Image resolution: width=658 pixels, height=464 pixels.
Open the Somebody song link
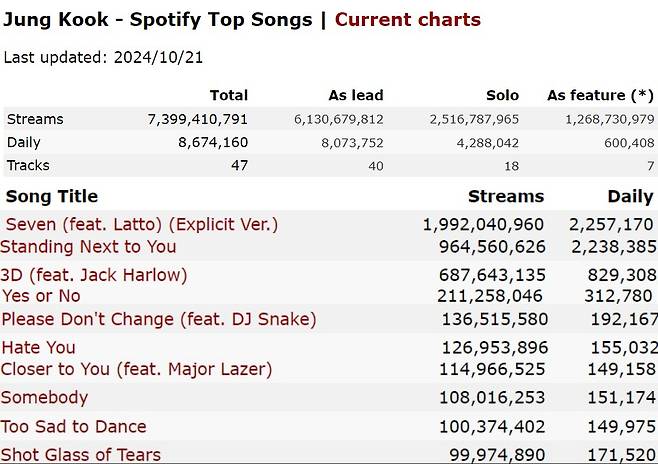[44, 398]
